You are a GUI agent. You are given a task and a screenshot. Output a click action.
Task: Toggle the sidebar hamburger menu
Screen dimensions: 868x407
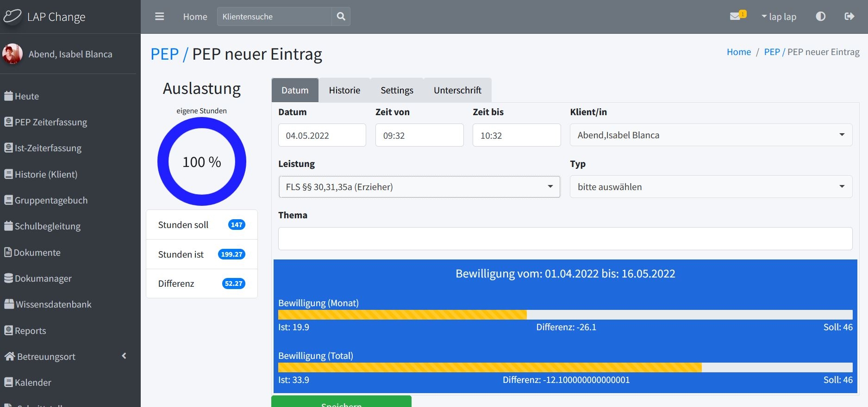160,17
